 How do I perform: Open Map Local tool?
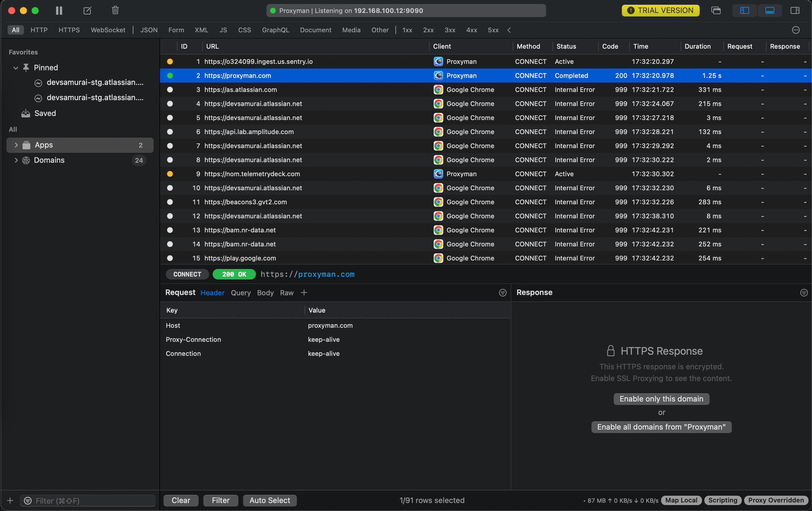coord(681,500)
